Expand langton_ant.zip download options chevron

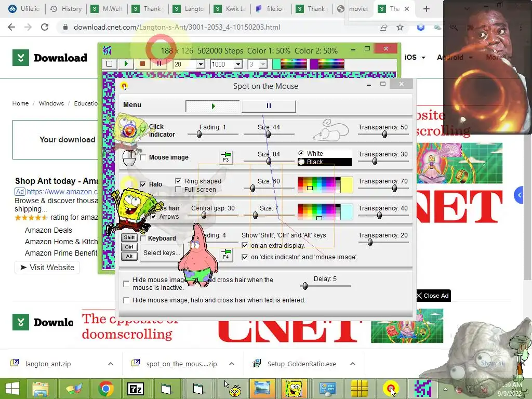(x=110, y=364)
